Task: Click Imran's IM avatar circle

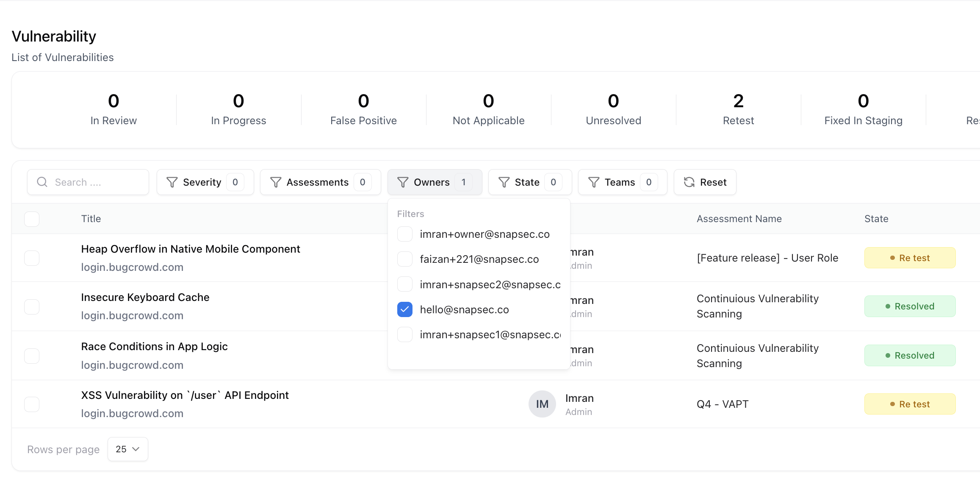Action: (x=542, y=404)
